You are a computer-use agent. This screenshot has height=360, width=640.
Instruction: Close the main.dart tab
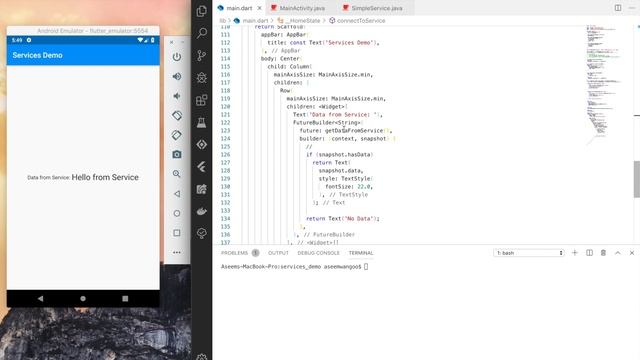[259, 8]
